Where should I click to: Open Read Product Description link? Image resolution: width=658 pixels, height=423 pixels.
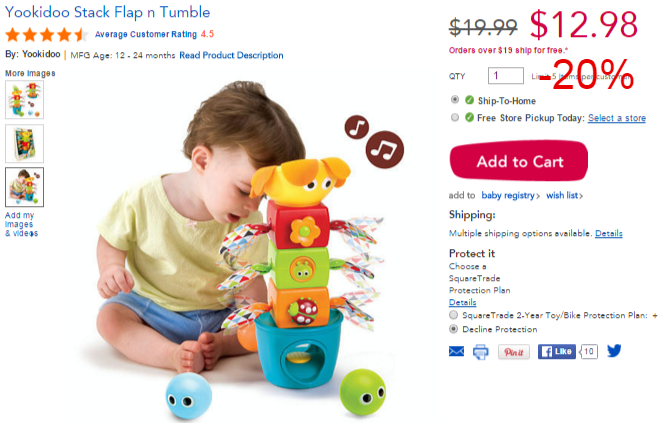[x=231, y=55]
